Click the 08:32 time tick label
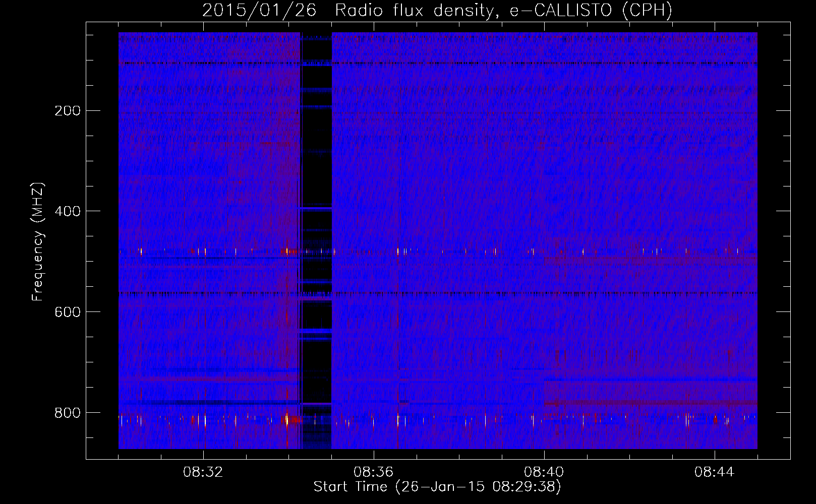This screenshot has width=816, height=504. point(203,472)
